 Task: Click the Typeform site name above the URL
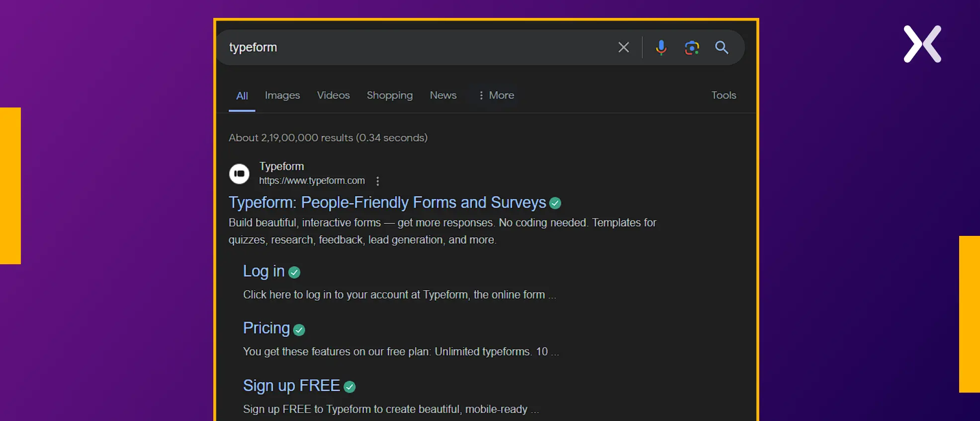pos(281,166)
